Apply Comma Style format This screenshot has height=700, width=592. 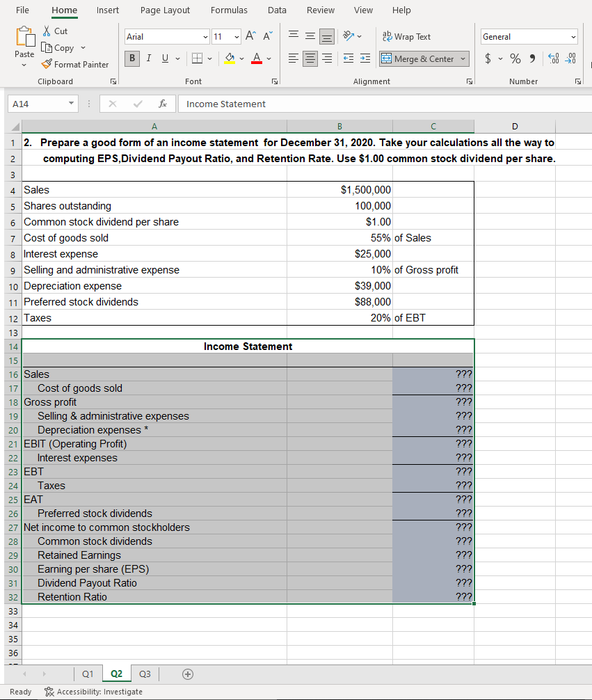click(x=532, y=58)
